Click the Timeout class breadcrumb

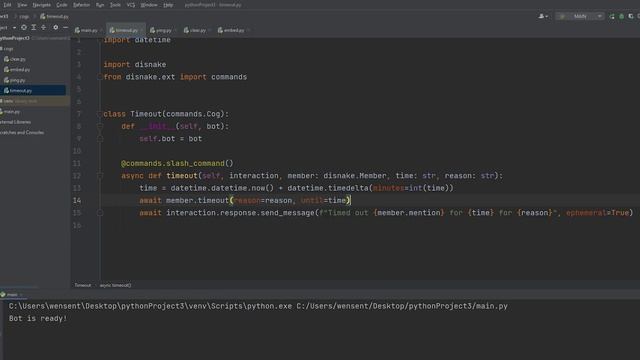pyautogui.click(x=82, y=285)
